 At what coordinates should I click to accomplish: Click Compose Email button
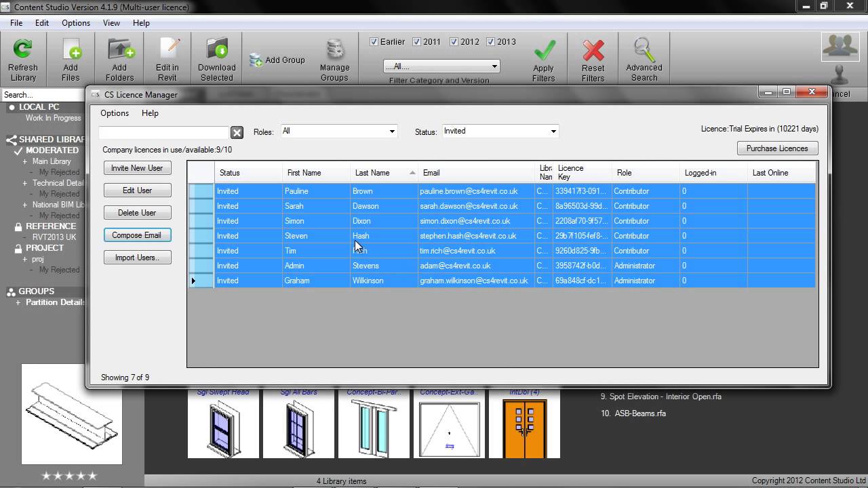pyautogui.click(x=137, y=235)
